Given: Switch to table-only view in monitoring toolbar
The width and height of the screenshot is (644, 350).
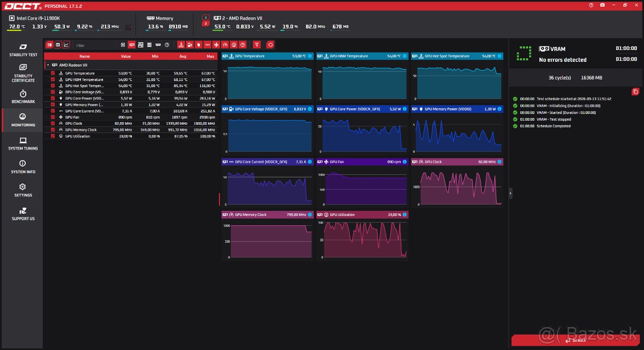Looking at the screenshot, I should [58, 45].
